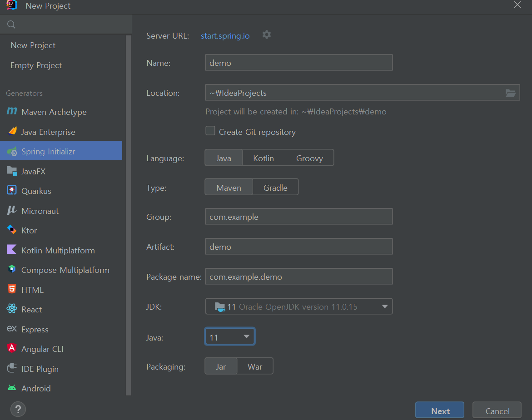
Task: Choose the Java Enterprise generator
Action: pos(61,132)
